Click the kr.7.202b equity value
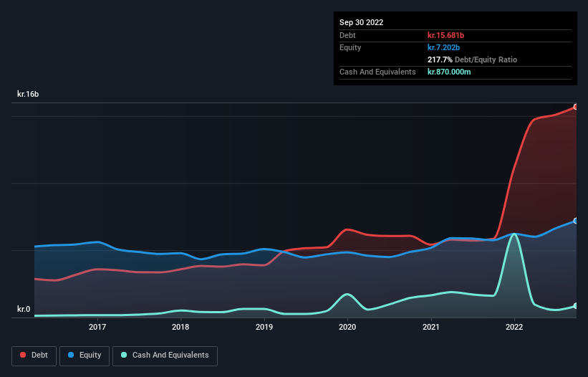 [x=443, y=47]
